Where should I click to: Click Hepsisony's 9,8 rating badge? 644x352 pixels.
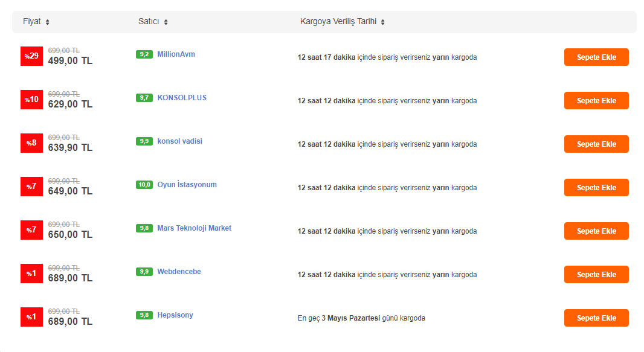(144, 315)
